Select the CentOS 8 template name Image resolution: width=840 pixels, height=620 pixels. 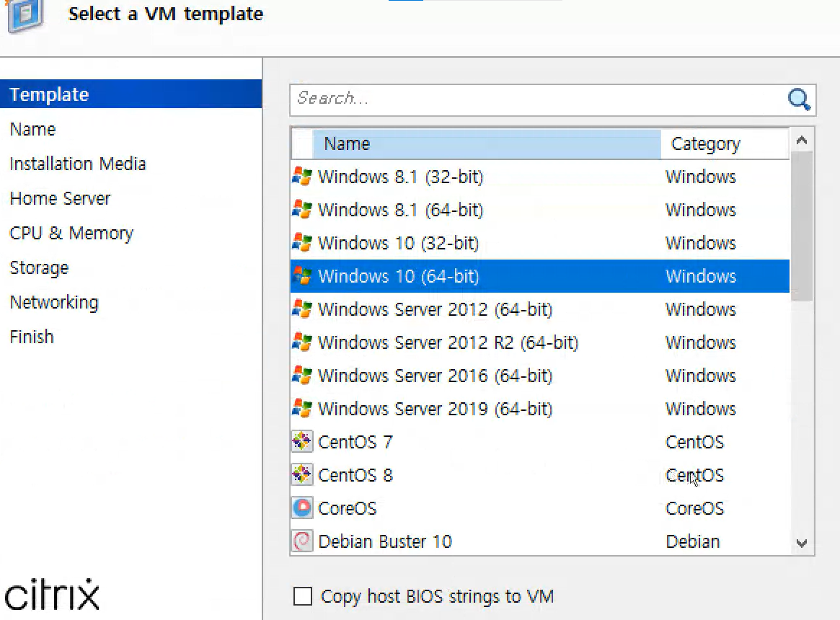click(355, 475)
